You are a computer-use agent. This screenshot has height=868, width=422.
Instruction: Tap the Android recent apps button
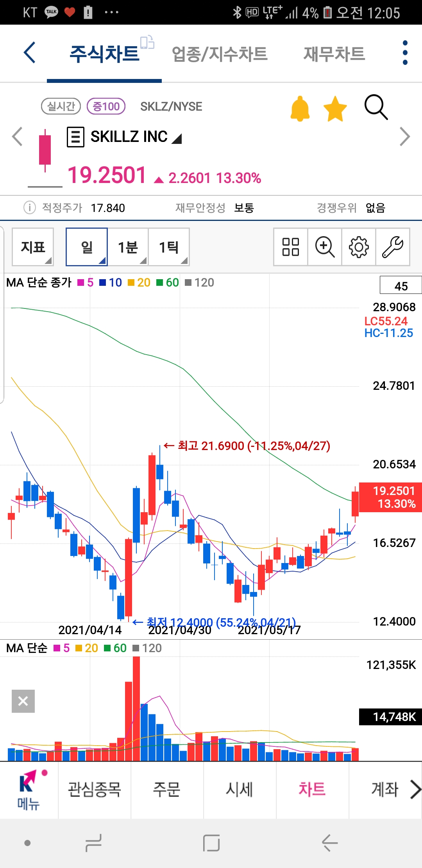point(94,843)
